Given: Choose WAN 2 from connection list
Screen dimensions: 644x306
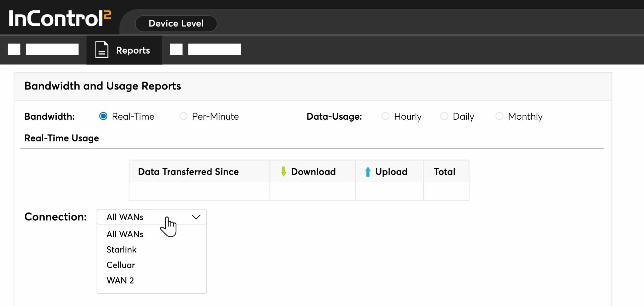Looking at the screenshot, I should pos(120,281).
